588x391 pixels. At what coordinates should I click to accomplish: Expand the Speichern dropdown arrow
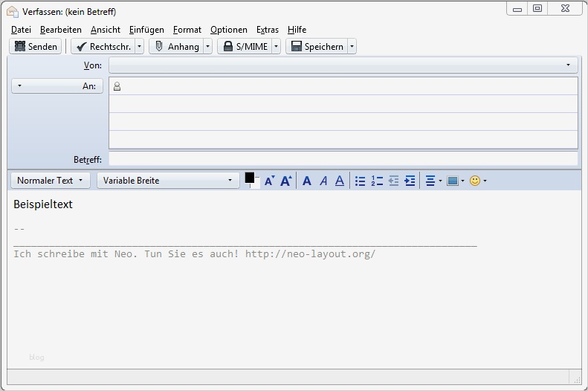[x=352, y=47]
